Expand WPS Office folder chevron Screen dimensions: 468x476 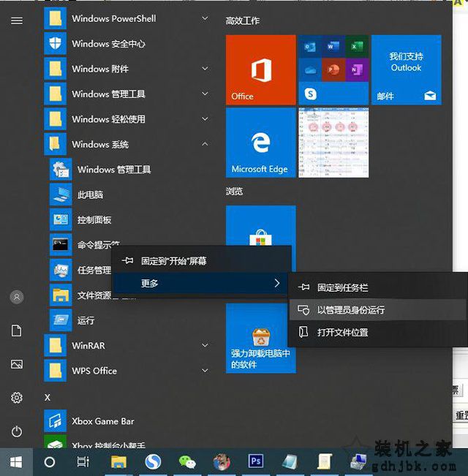(205, 371)
